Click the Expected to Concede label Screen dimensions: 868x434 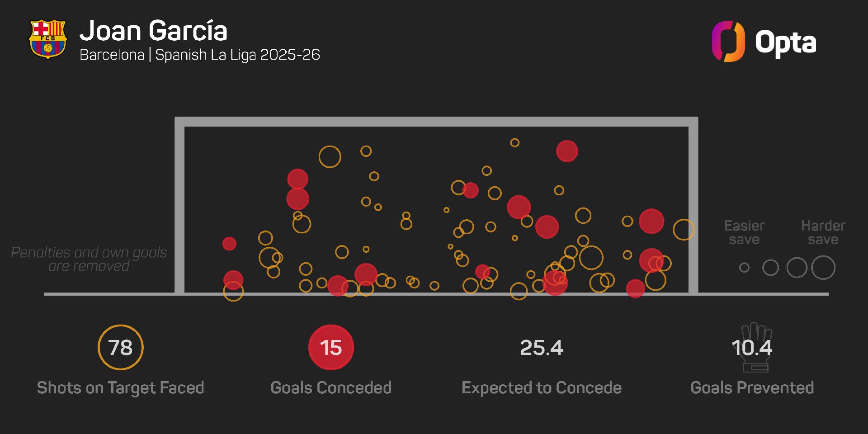(x=542, y=387)
